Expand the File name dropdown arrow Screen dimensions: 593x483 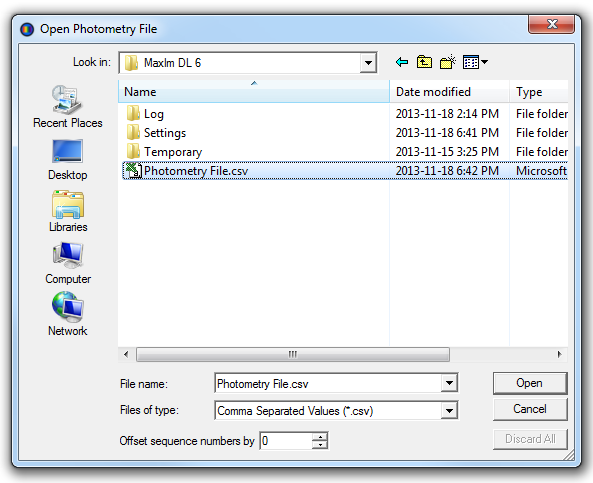(x=449, y=383)
